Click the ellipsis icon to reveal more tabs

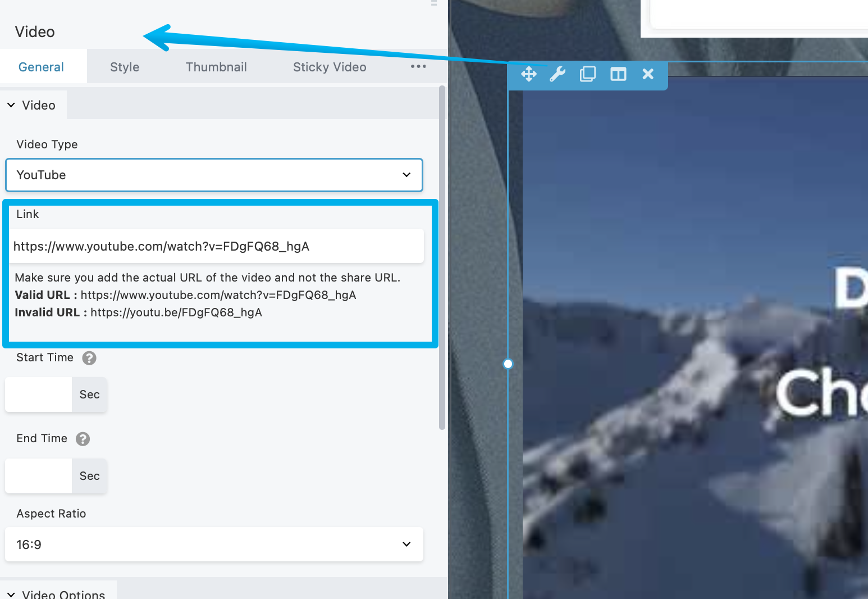pyautogui.click(x=418, y=66)
